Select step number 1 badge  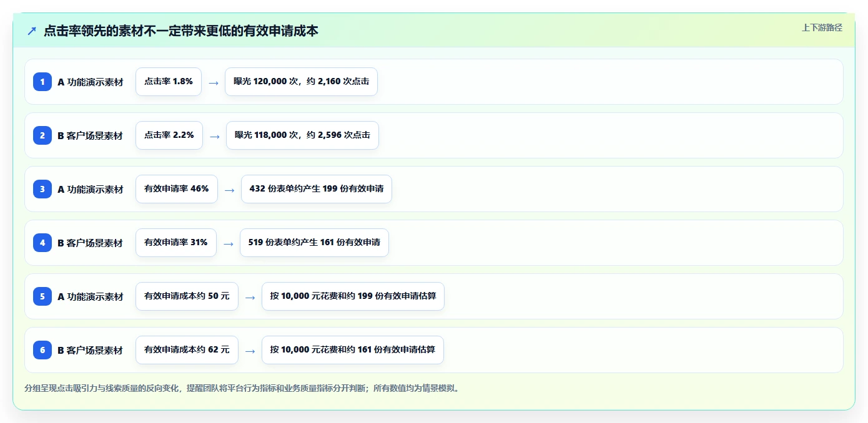pyautogui.click(x=42, y=82)
